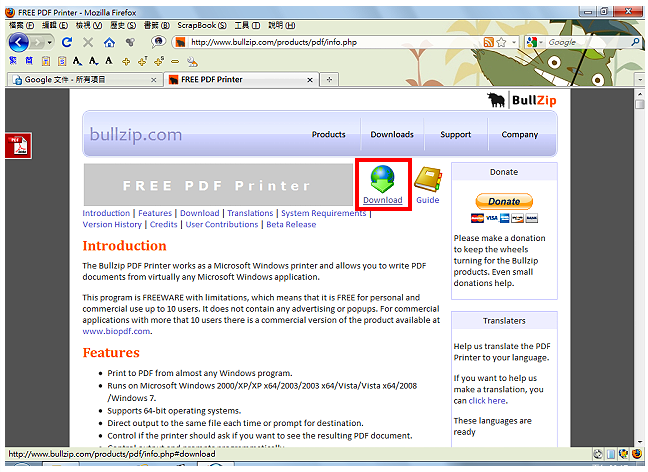Viewport: 648px width, 472px height.
Task: Click the 簡 simplified Chinese convert icon
Action: coord(29,61)
